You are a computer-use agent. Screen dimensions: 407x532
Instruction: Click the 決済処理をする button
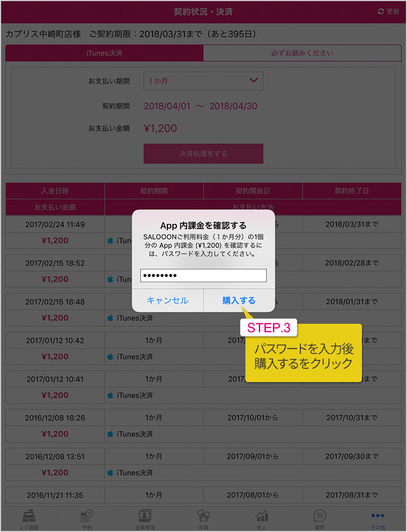pos(203,154)
